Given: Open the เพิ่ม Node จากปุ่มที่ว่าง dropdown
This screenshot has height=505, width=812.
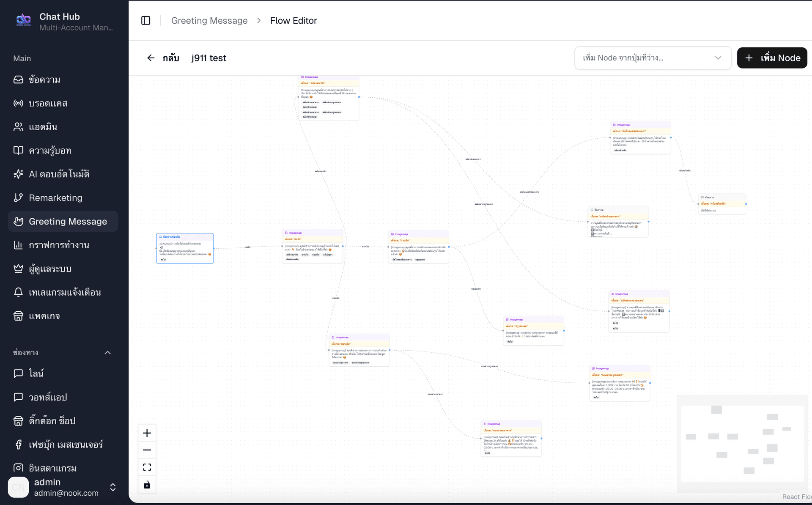Looking at the screenshot, I should 652,58.
